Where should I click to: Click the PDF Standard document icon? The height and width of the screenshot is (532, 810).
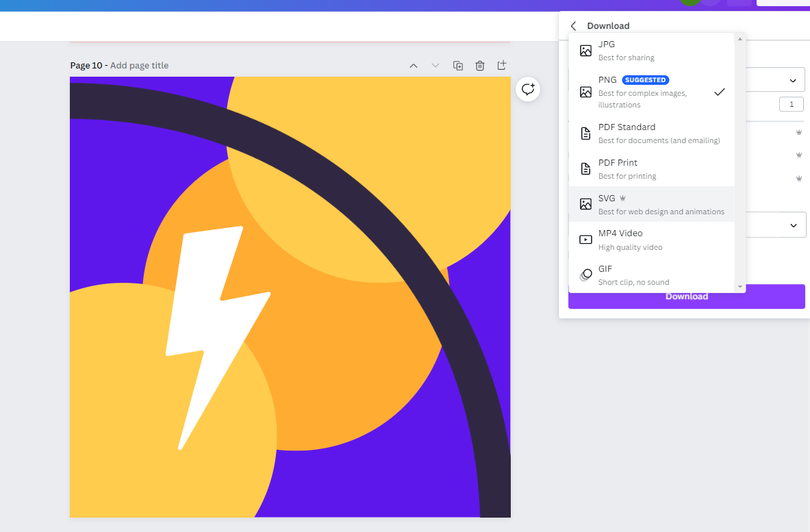point(586,134)
